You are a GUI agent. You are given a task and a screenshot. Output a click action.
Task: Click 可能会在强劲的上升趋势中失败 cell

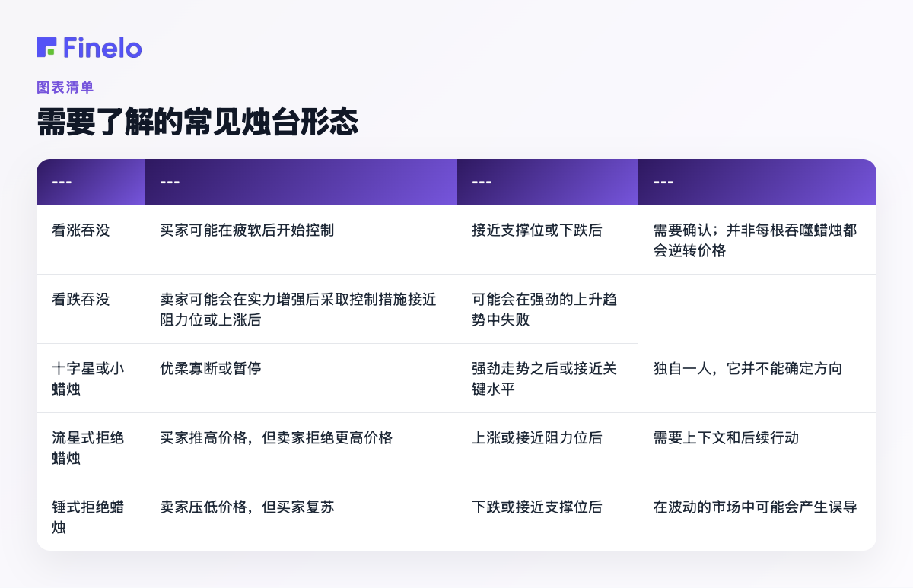click(547, 309)
